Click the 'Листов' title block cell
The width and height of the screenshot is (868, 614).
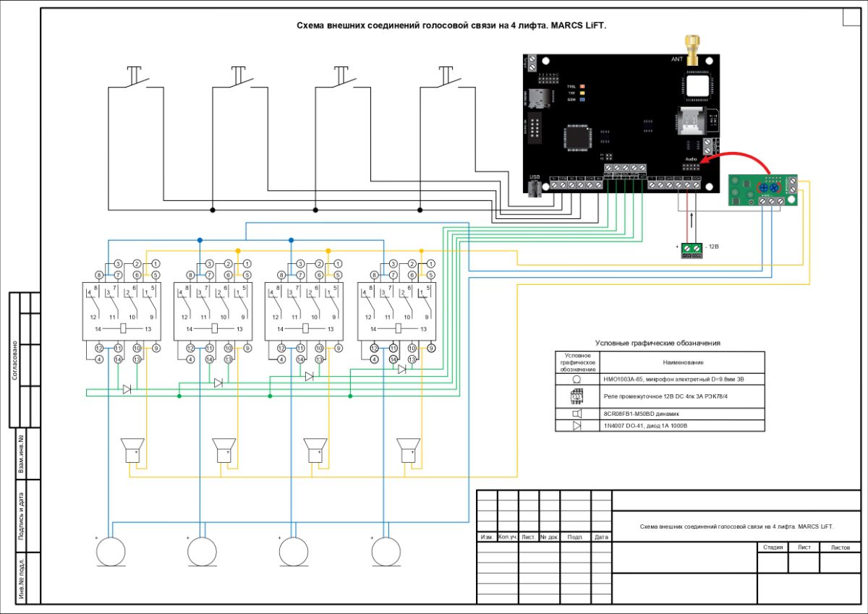(x=841, y=547)
